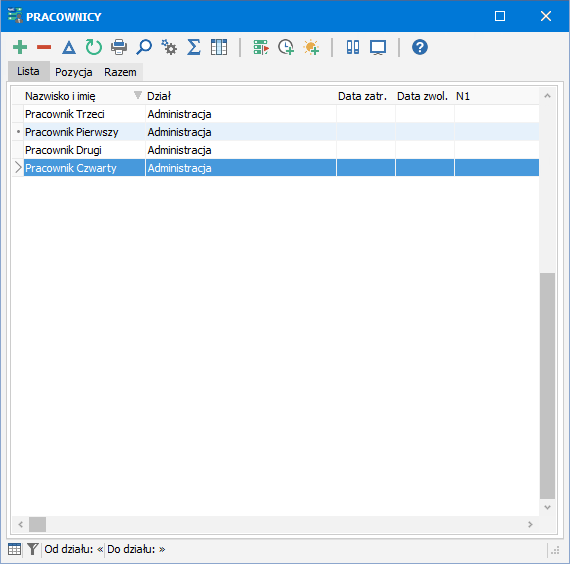
Task: Click the funnel filter icon in status bar
Action: (33, 549)
